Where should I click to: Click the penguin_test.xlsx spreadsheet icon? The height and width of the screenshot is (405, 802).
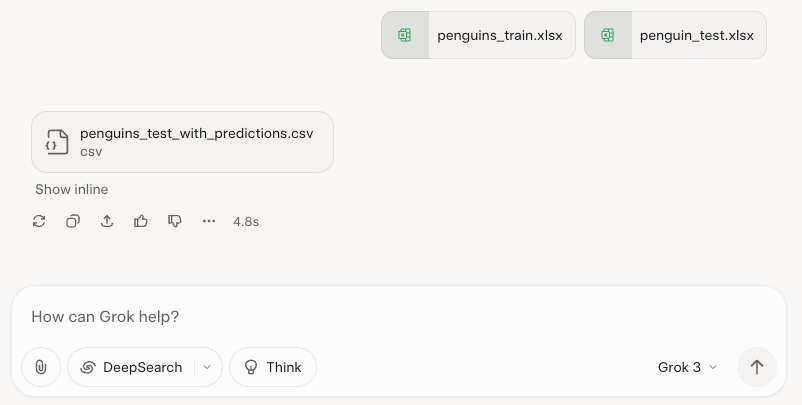click(608, 35)
